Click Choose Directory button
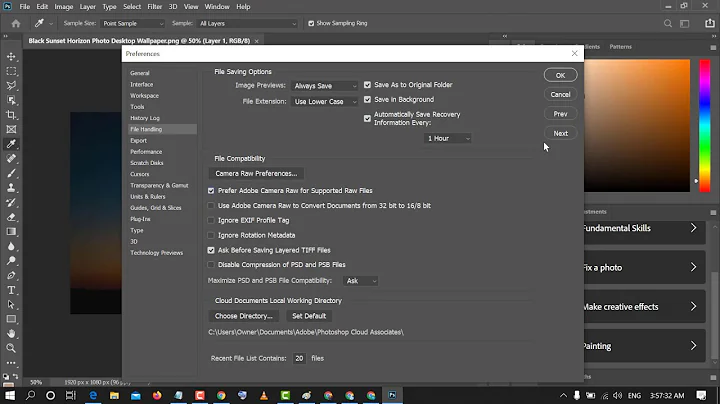Viewport: 720px width, 404px height. pos(244,316)
